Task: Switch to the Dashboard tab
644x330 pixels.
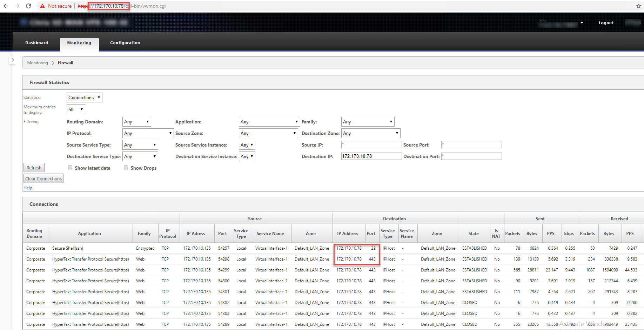Action: click(x=36, y=43)
